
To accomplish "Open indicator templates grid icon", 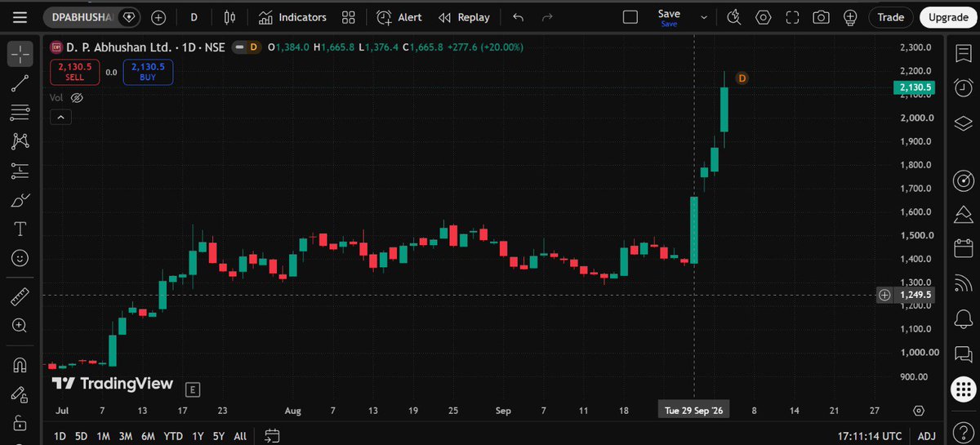I will 349,17.
